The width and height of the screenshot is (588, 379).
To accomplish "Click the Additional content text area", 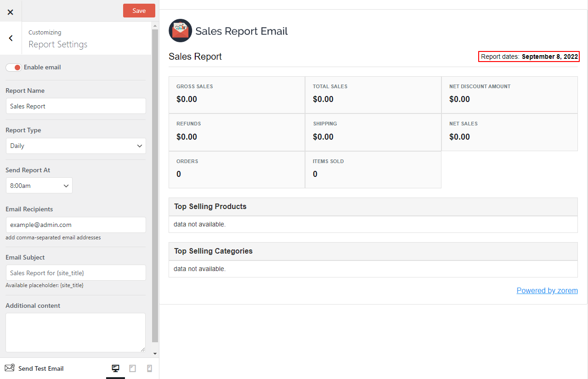I will (75, 332).
